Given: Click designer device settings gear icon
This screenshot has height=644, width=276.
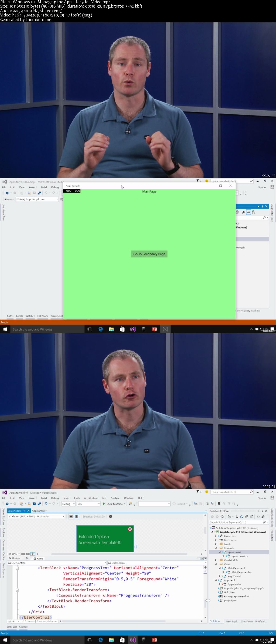Looking at the screenshot, I should 111,516.
